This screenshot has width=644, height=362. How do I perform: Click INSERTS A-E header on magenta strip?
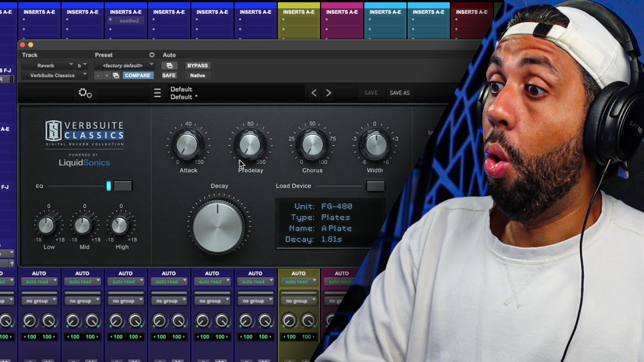pos(342,12)
